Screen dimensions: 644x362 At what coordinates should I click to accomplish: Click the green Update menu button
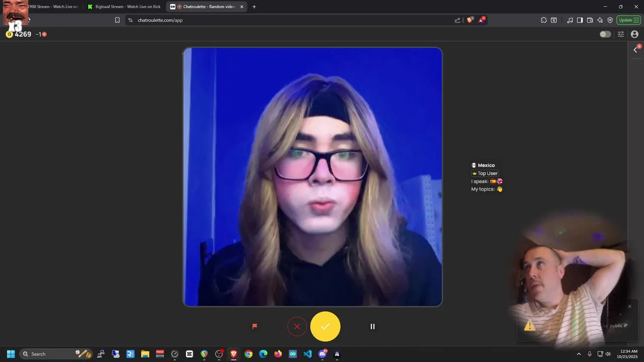click(x=629, y=20)
